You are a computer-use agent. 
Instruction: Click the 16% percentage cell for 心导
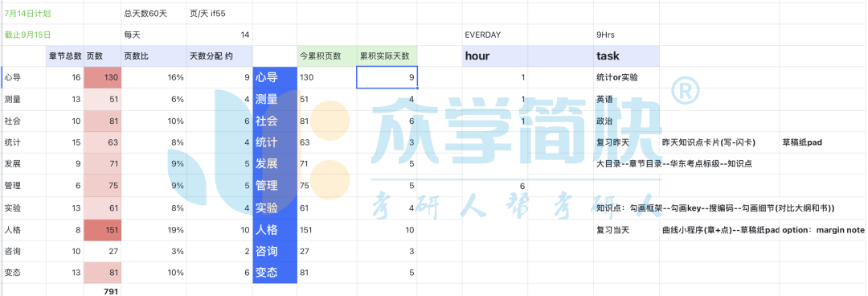click(154, 77)
